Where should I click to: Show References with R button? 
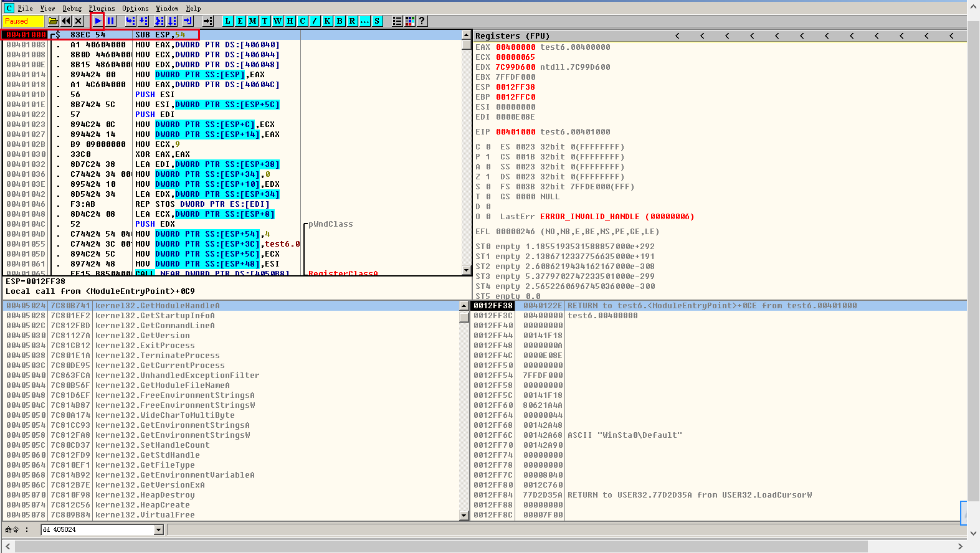pyautogui.click(x=353, y=21)
